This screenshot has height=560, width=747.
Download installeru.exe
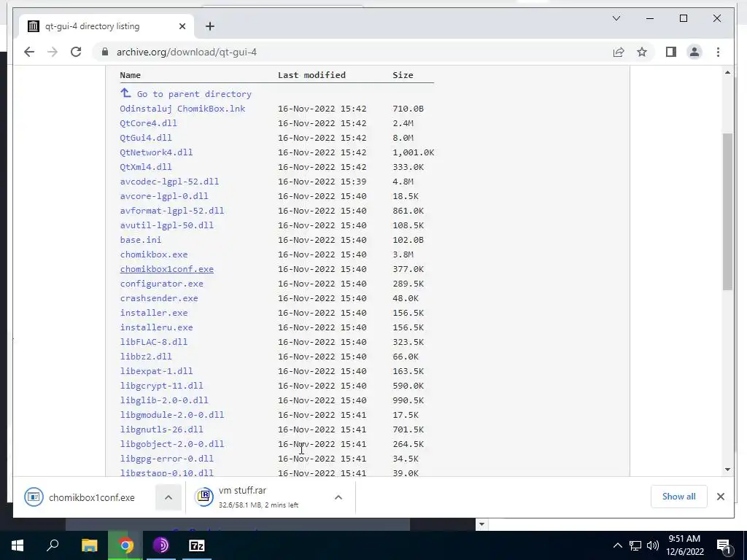coord(156,327)
